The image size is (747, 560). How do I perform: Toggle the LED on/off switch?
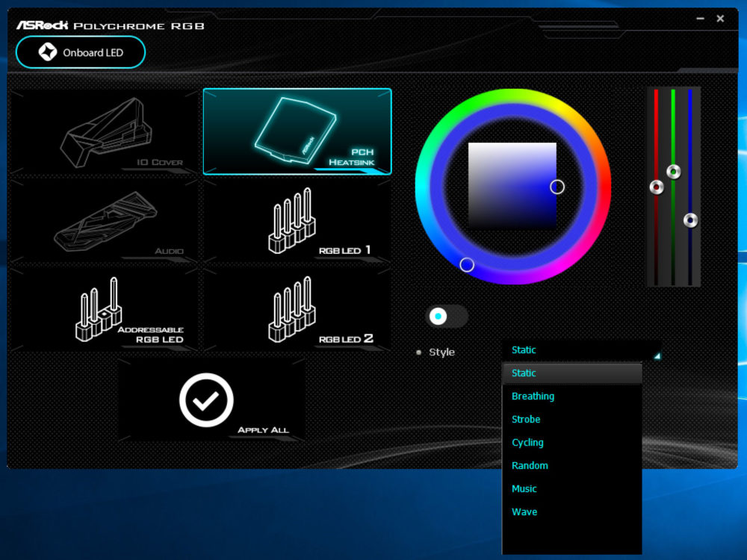coord(447,316)
